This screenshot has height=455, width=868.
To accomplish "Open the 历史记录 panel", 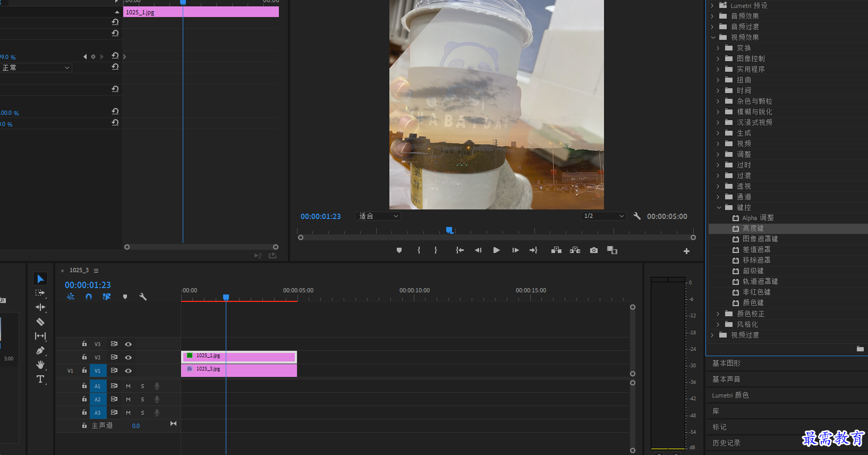I will pos(726,443).
